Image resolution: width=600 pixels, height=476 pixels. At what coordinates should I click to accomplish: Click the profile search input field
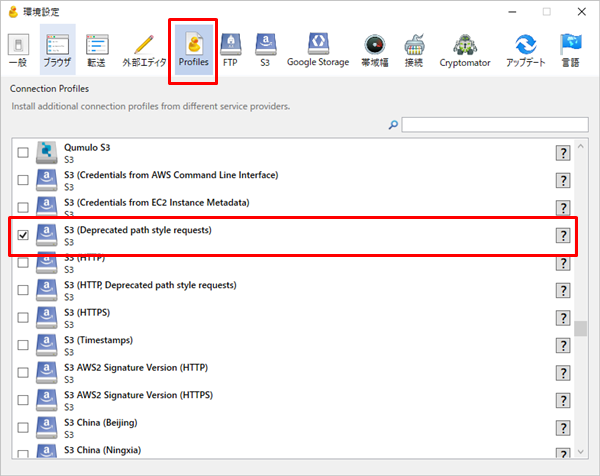[494, 124]
